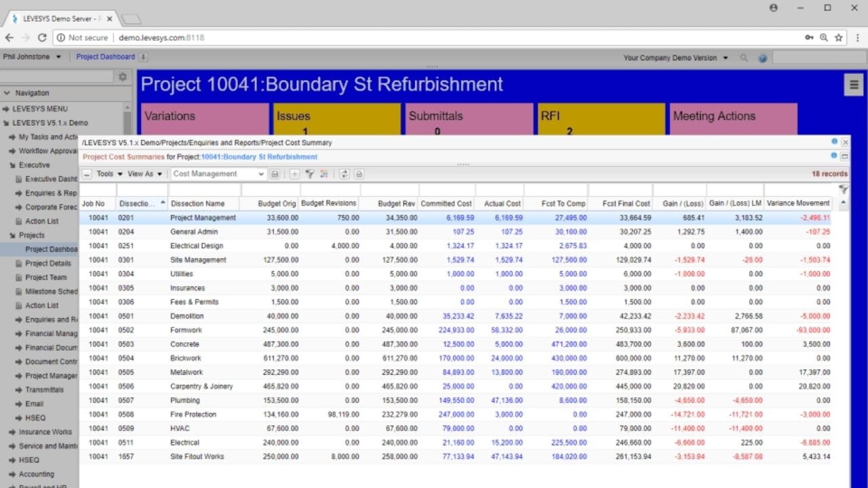Open the column filter funnel above Variance Movement
Screen dimensions: 868x488
pyautogui.click(x=843, y=190)
